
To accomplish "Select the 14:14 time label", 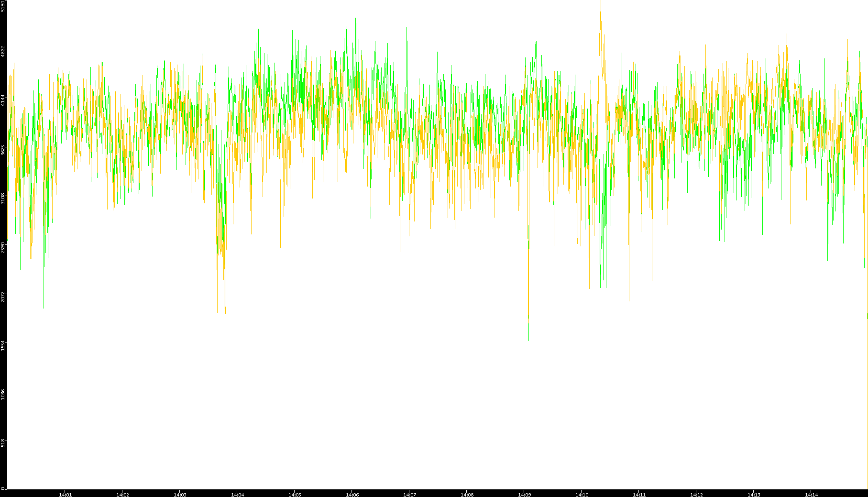I will click(x=811, y=495).
